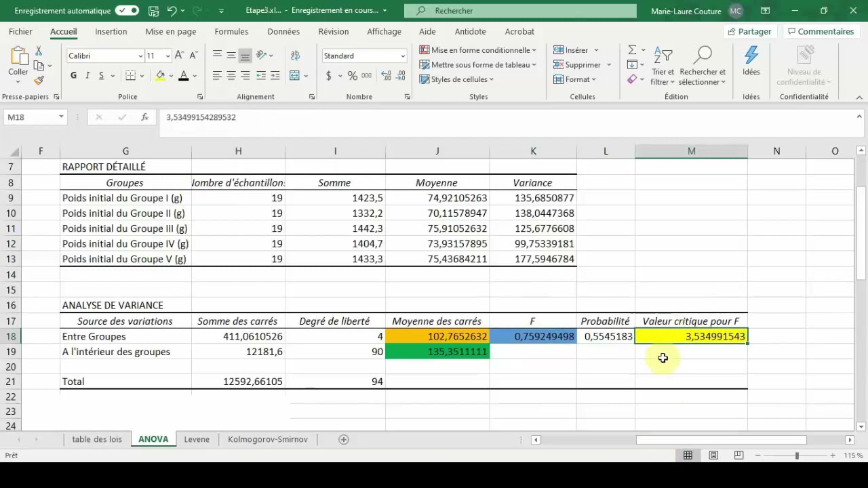Click the yellow fill color button
The image size is (868, 488).
pos(161,76)
